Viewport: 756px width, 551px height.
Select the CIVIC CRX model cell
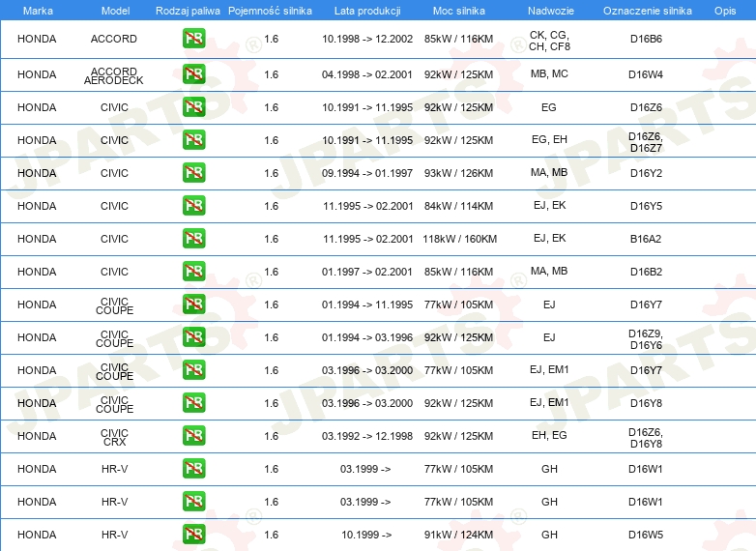pyautogui.click(x=114, y=437)
